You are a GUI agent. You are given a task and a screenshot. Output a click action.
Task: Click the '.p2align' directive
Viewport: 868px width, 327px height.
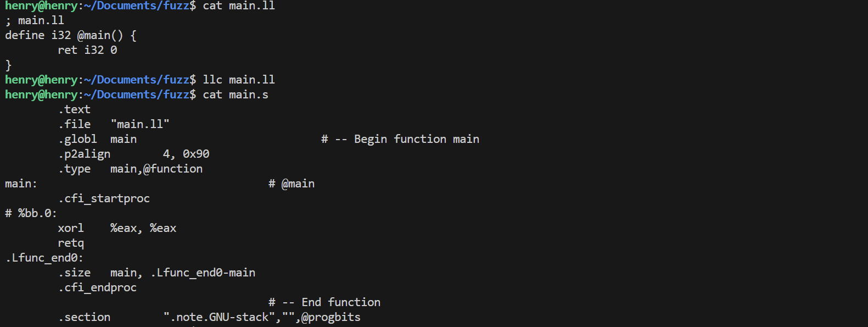(84, 154)
